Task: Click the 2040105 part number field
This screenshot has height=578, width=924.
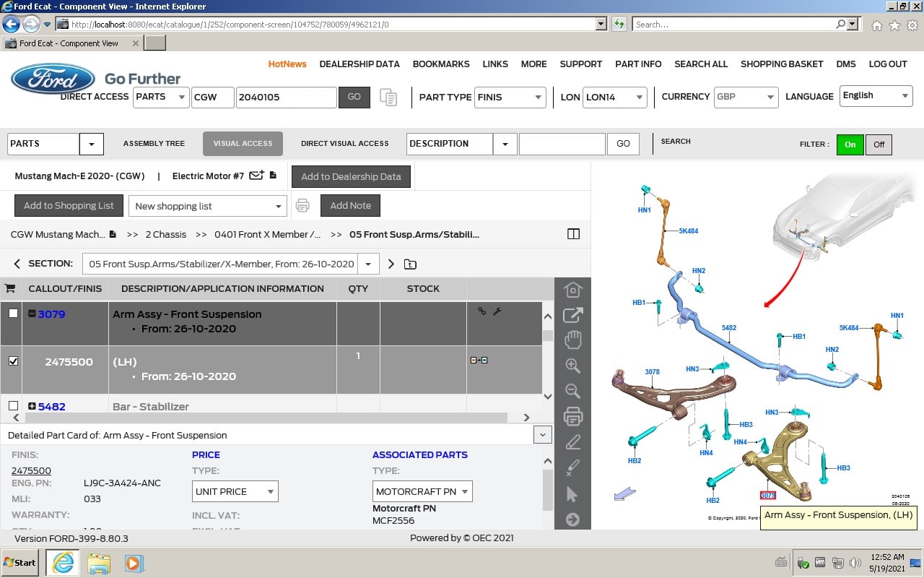Action: [x=286, y=98]
